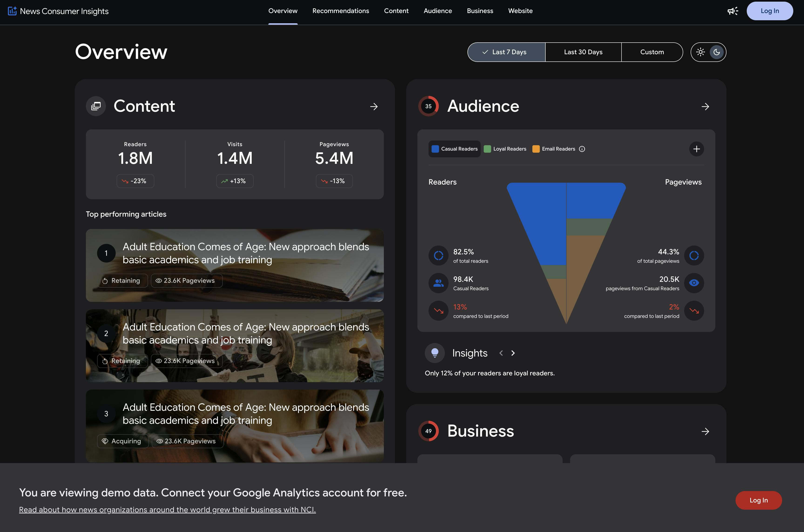Toggle Loyal Readers legend filter

pos(505,149)
